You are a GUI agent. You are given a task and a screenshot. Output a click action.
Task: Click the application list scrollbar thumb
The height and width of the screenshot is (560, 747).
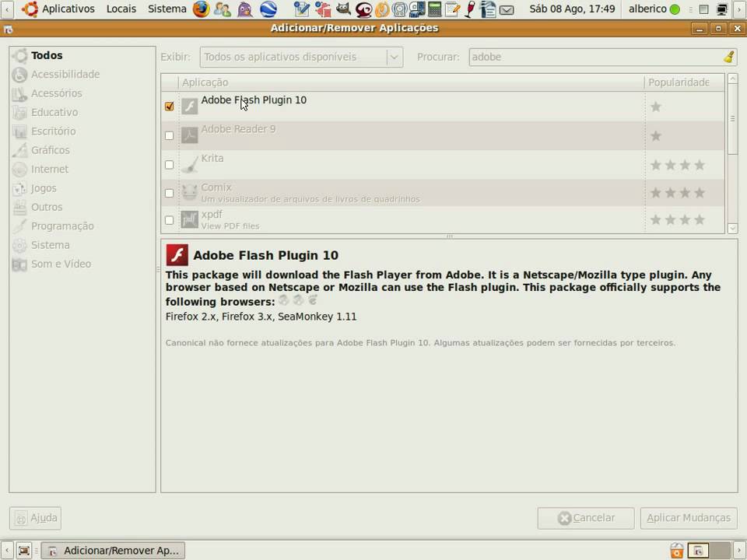coord(732,118)
